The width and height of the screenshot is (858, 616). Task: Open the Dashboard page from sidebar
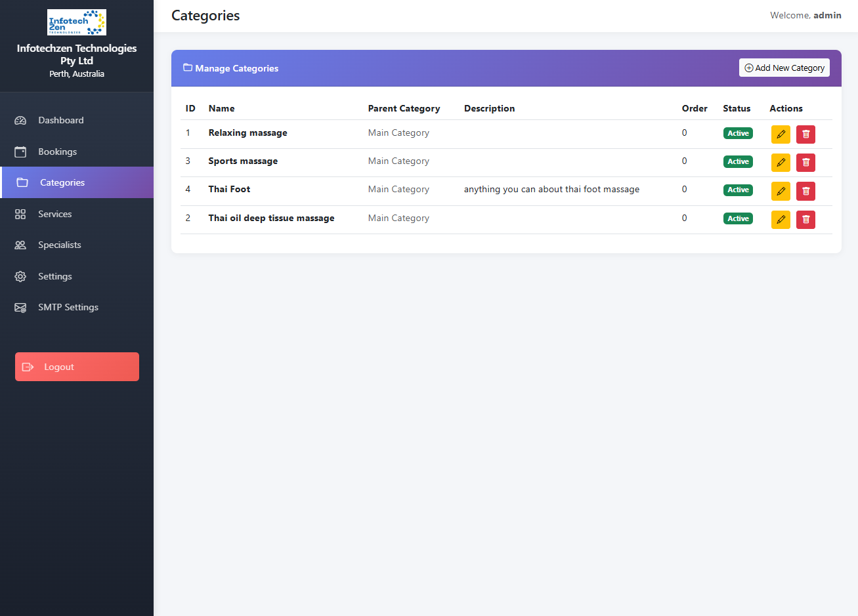point(60,120)
